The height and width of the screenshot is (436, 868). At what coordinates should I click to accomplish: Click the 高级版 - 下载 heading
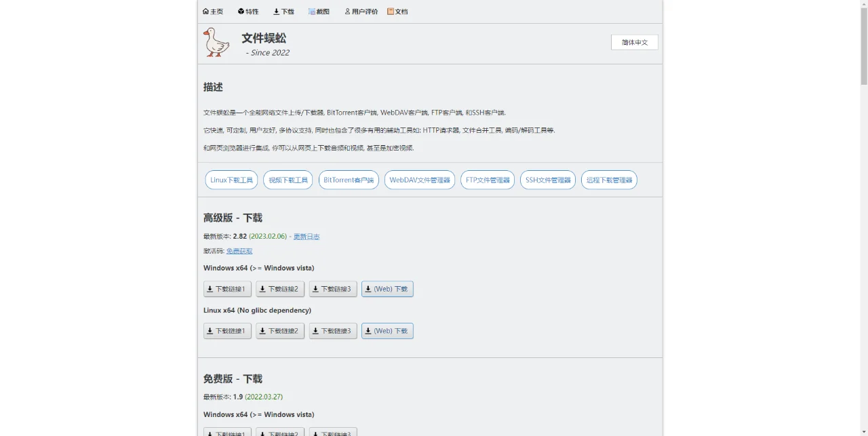(x=233, y=218)
